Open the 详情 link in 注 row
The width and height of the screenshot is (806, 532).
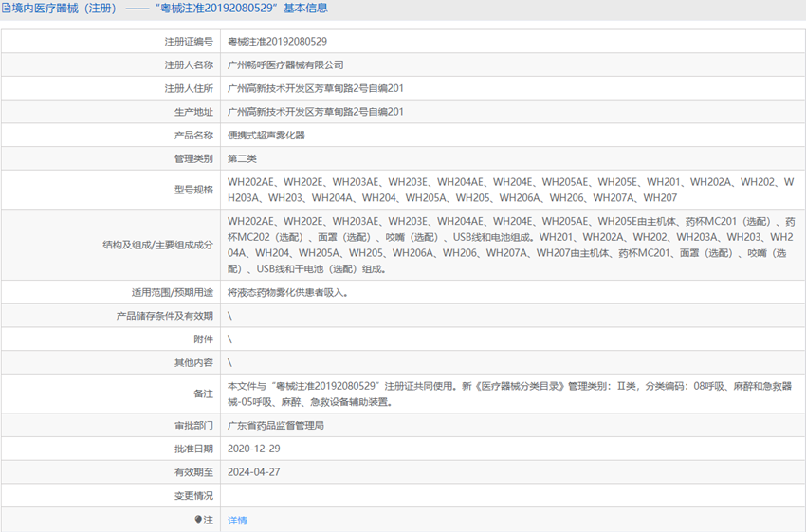pyautogui.click(x=237, y=521)
